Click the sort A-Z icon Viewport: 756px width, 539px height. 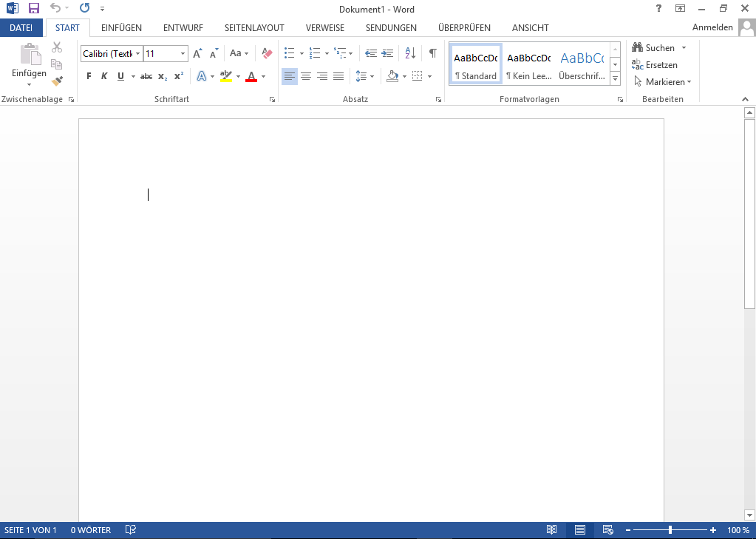(410, 54)
